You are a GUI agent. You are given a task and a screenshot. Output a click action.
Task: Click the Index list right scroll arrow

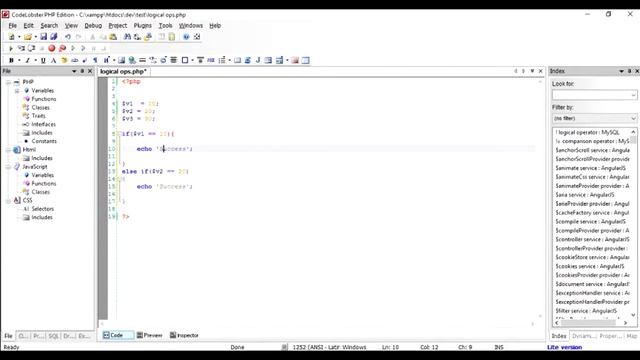(625, 322)
